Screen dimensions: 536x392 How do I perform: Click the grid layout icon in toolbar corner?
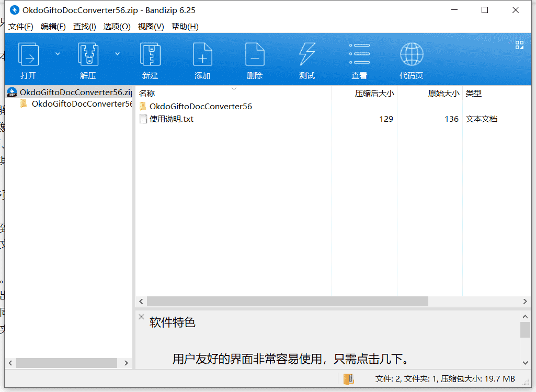click(x=519, y=45)
